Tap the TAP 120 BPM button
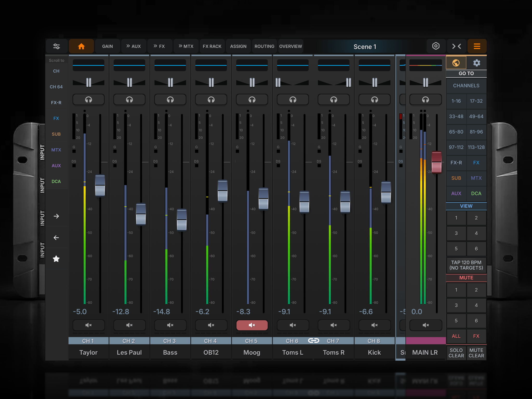Image resolution: width=532 pixels, height=399 pixels. tap(466, 265)
